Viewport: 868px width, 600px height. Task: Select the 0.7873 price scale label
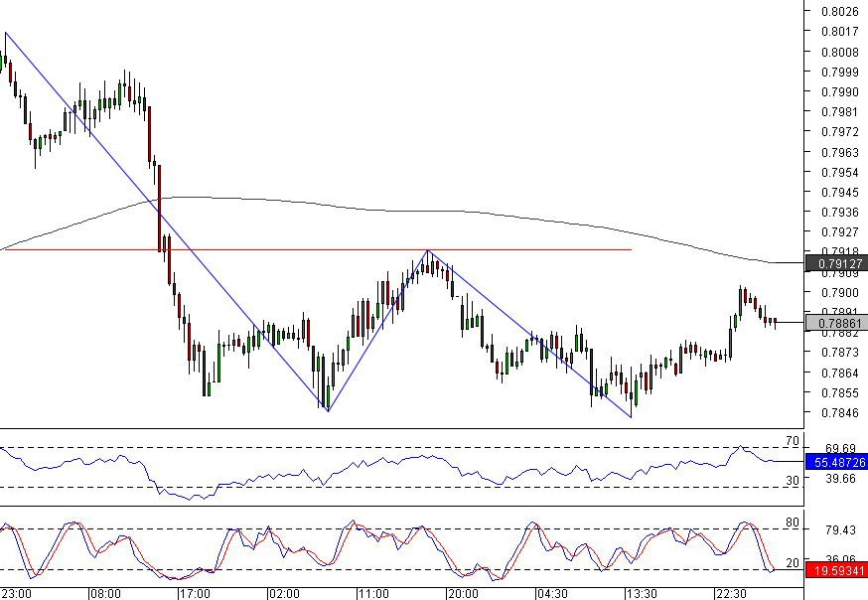[840, 352]
